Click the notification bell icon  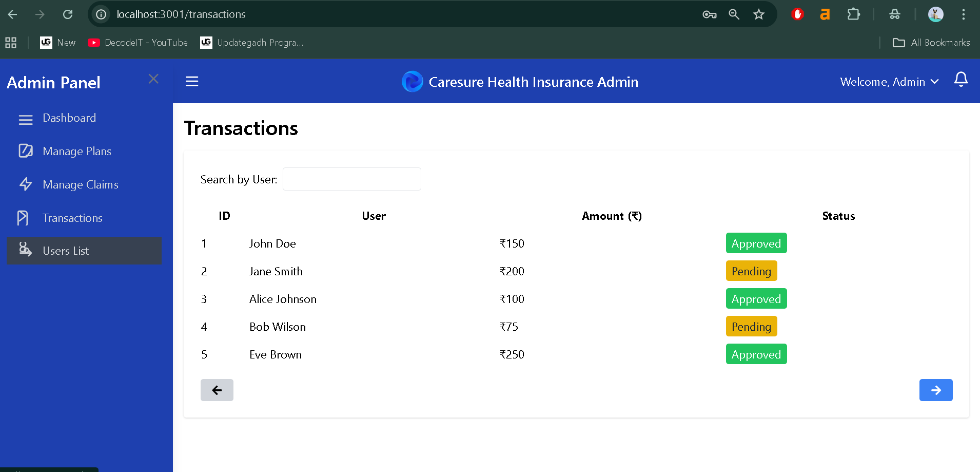click(x=961, y=80)
